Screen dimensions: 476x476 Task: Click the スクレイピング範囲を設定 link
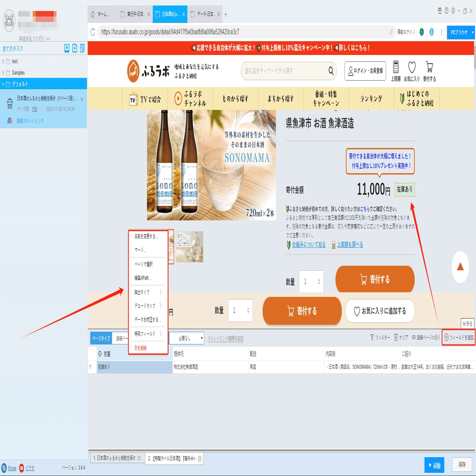225,339
